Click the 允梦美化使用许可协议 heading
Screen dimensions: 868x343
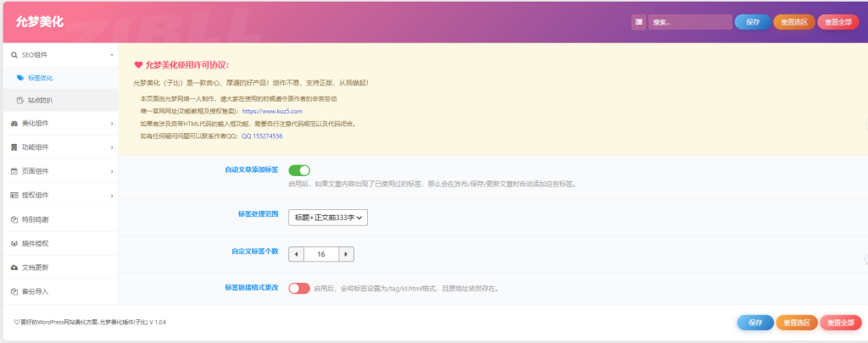186,64
